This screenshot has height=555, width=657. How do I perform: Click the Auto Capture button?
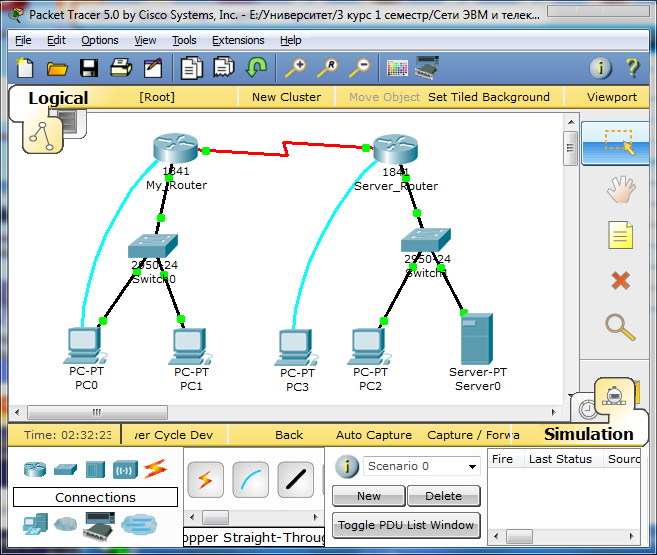[x=374, y=435]
